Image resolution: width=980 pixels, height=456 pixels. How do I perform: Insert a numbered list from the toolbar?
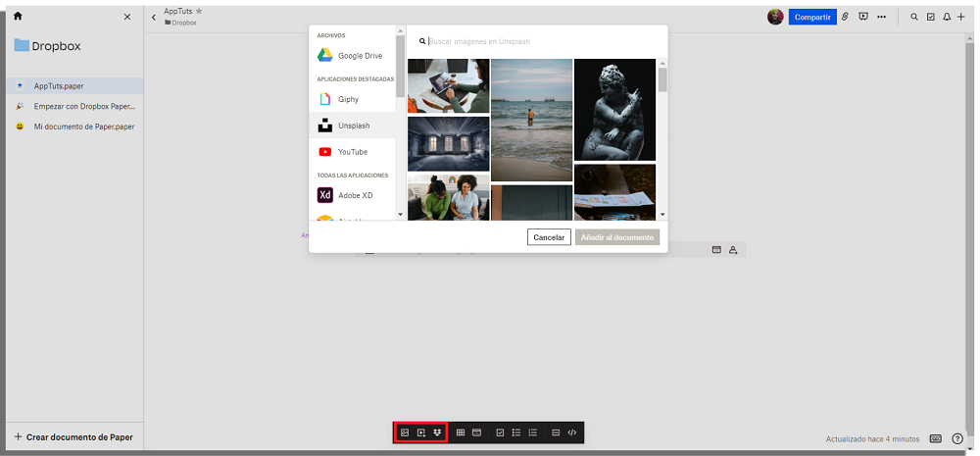tap(532, 432)
